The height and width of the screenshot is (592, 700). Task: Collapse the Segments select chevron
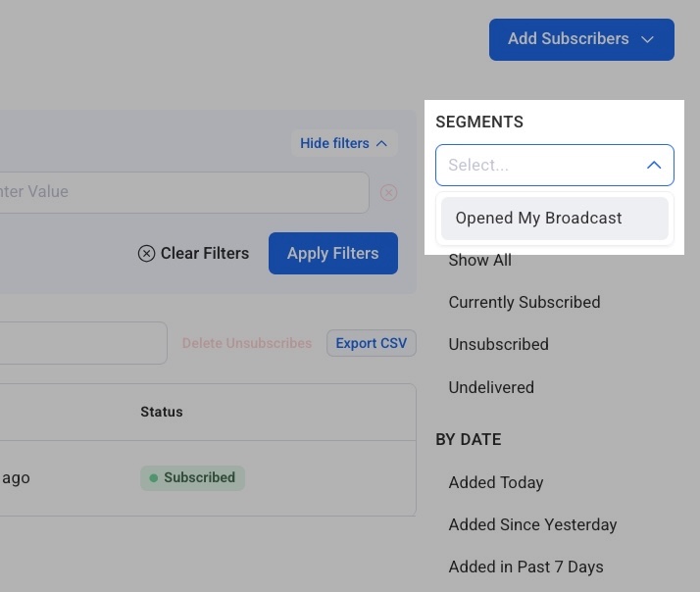point(654,166)
